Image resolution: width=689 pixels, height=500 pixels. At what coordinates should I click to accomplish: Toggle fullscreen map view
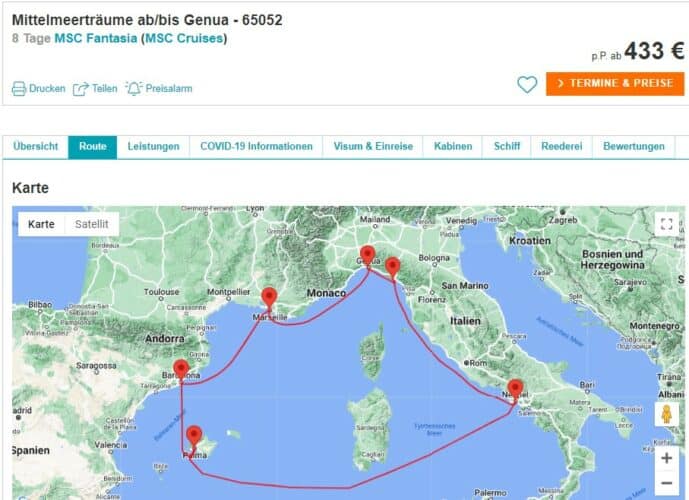666,224
